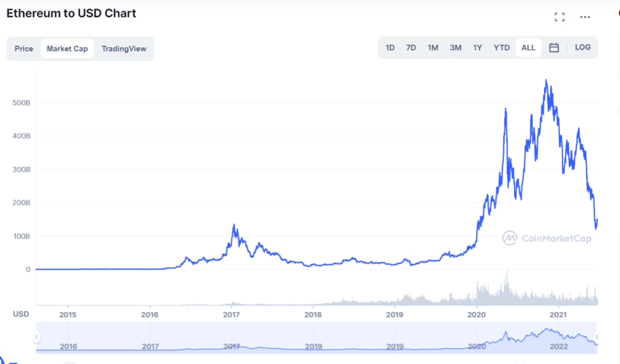Open the TradingView tab
The height and width of the screenshot is (364, 620).
[x=123, y=48]
